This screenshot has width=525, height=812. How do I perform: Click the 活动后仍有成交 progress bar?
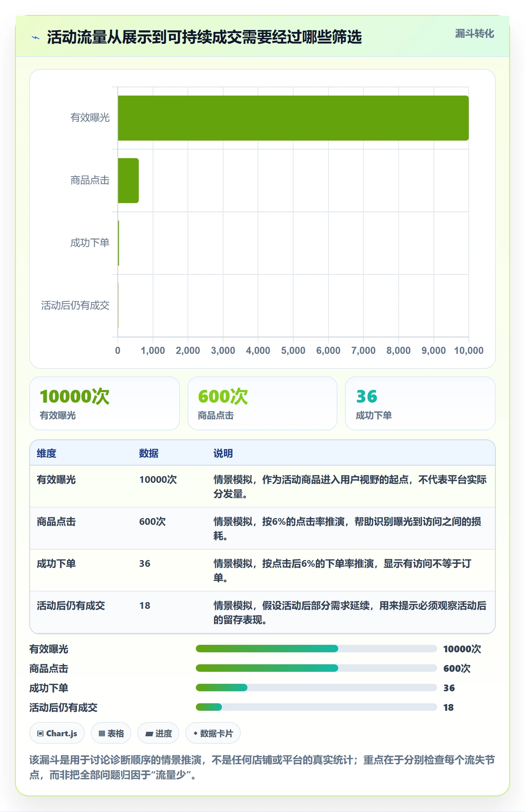[316, 707]
